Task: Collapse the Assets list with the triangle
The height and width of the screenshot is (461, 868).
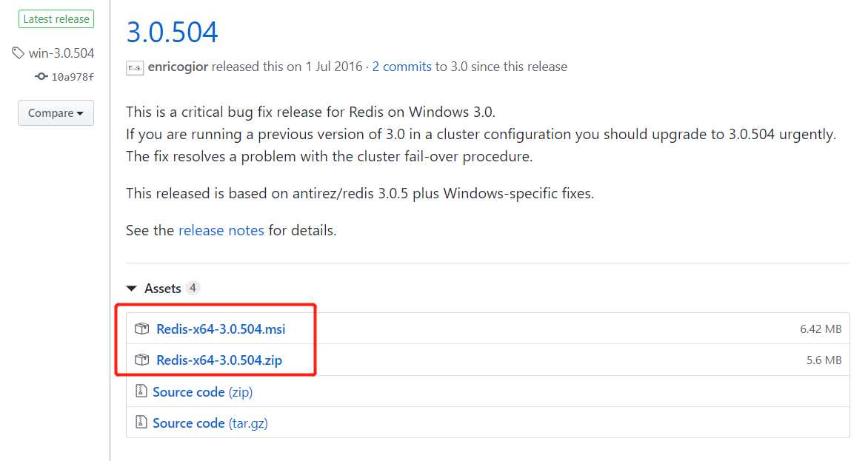Action: (x=132, y=289)
